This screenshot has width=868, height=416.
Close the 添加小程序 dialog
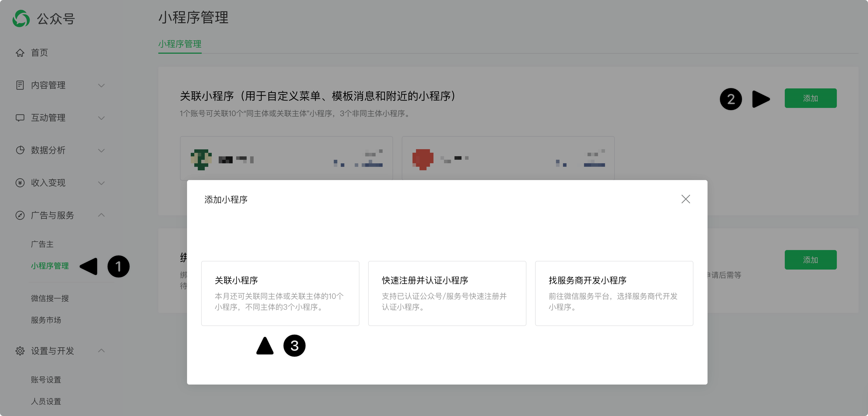[x=685, y=199]
